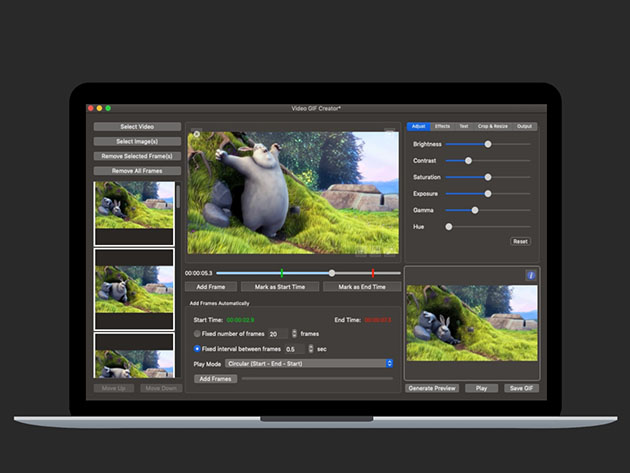This screenshot has height=473, width=630.
Task: Switch to the Output tab
Action: click(524, 126)
